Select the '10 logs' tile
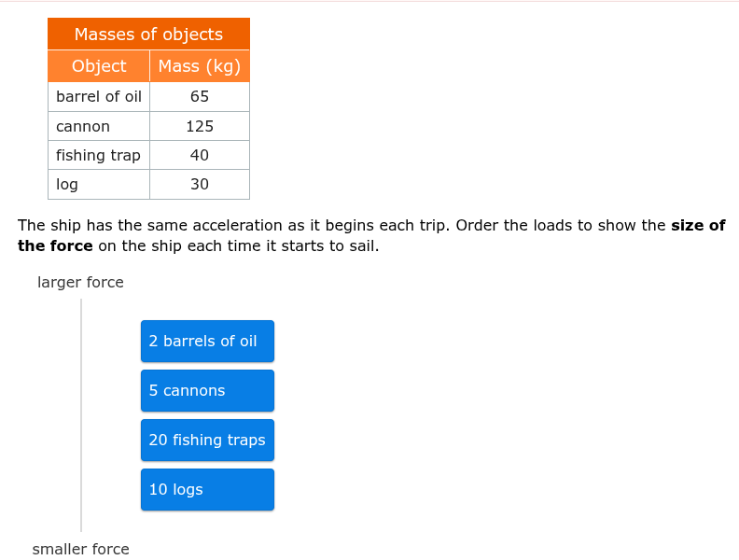This screenshot has height=560, width=739. 207,490
